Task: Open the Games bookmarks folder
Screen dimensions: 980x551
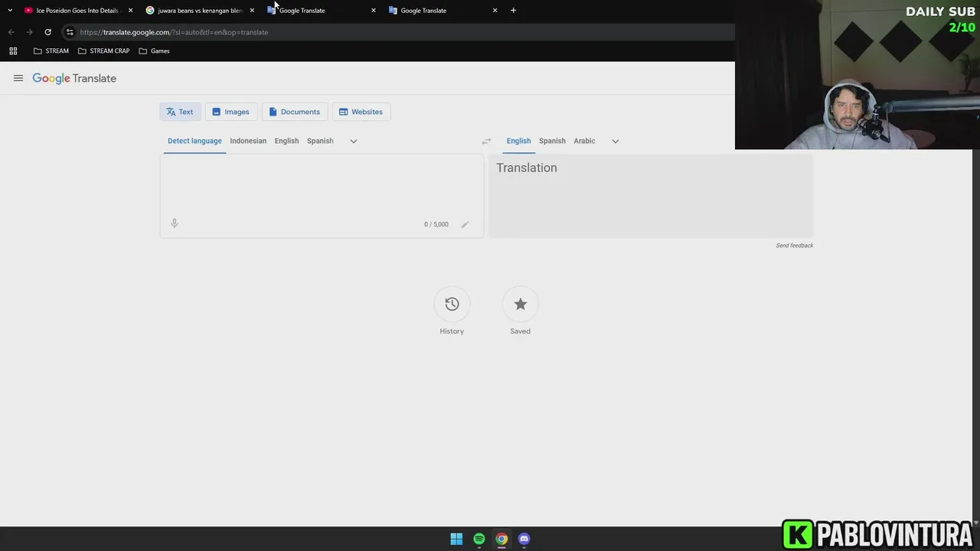Action: coord(154,51)
